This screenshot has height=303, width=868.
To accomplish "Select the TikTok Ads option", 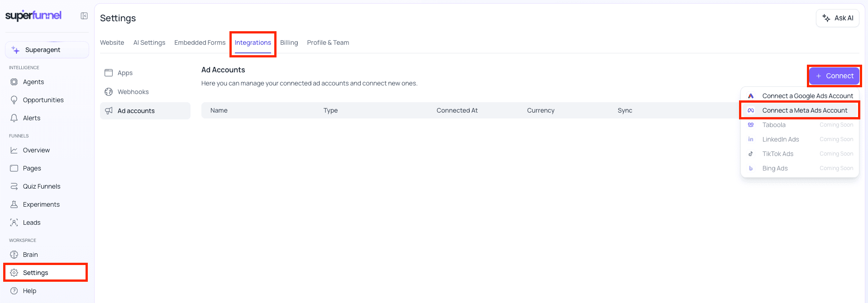I will (800, 154).
